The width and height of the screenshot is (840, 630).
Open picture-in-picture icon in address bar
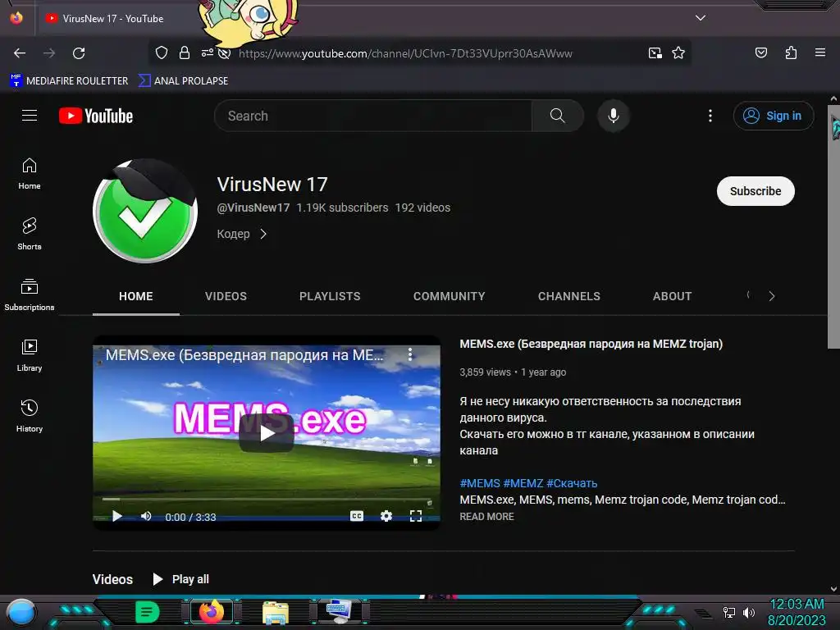[655, 53]
